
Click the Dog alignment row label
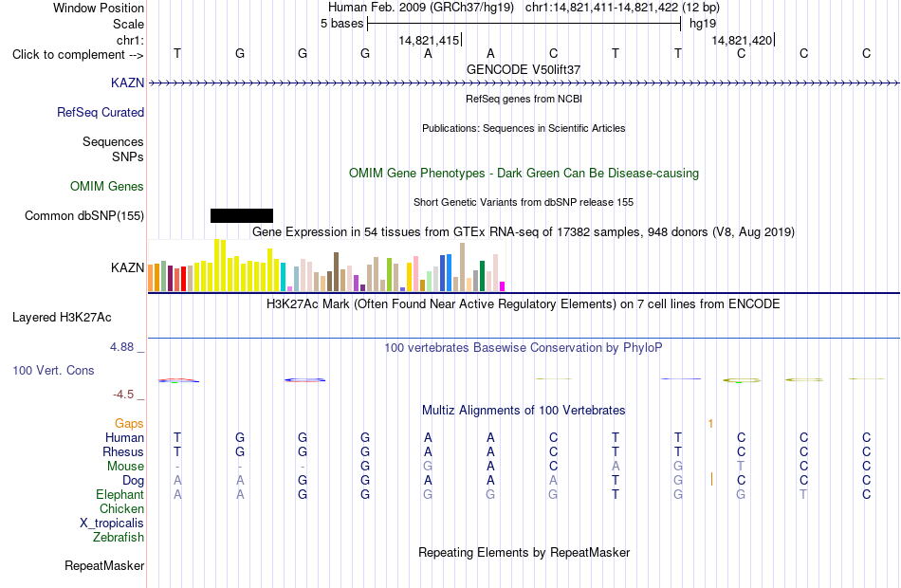pyautogui.click(x=134, y=481)
